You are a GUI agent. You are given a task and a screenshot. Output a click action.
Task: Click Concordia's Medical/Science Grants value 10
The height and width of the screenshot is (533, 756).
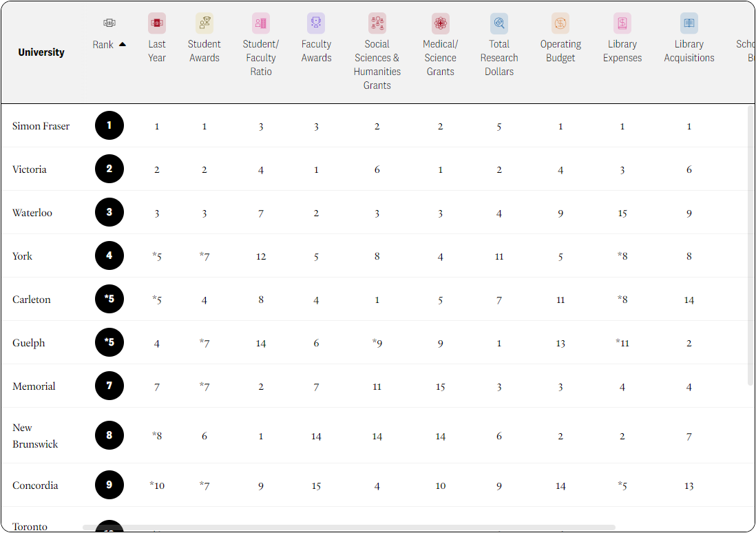coord(440,485)
